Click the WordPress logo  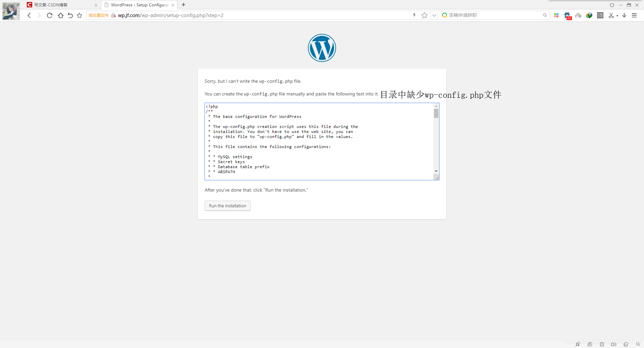pos(322,48)
